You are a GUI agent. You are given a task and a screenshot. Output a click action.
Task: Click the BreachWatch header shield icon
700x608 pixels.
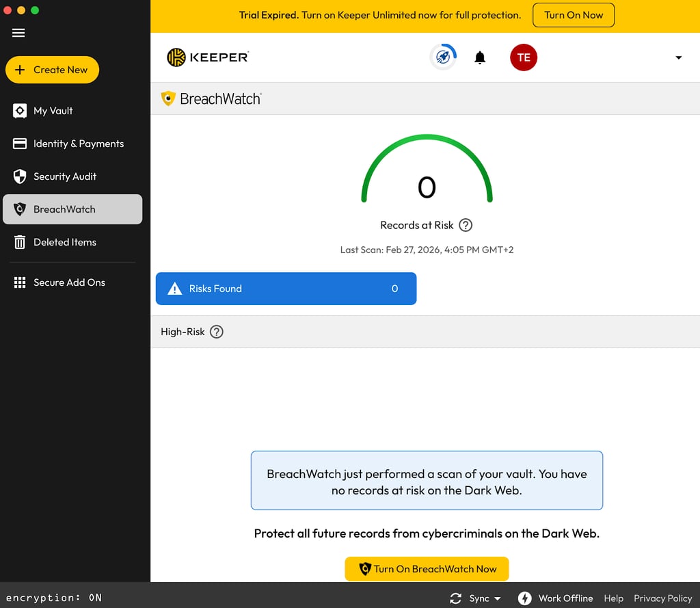pyautogui.click(x=168, y=98)
